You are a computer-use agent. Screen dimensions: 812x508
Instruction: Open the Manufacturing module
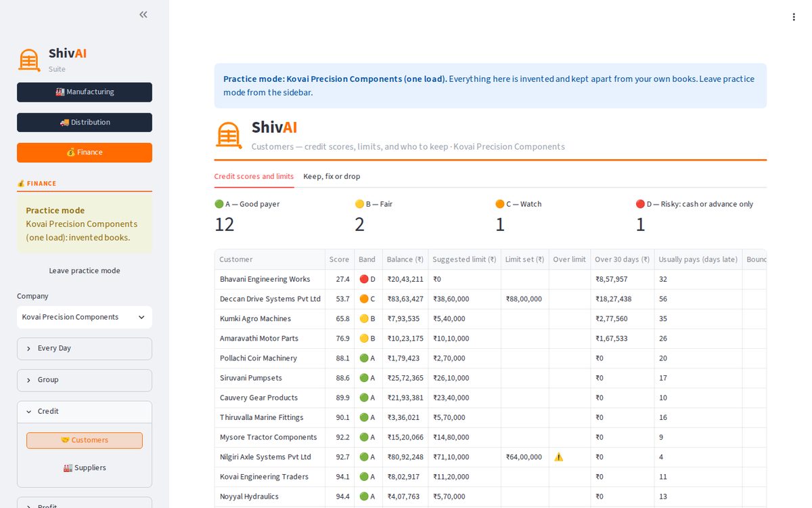click(85, 92)
